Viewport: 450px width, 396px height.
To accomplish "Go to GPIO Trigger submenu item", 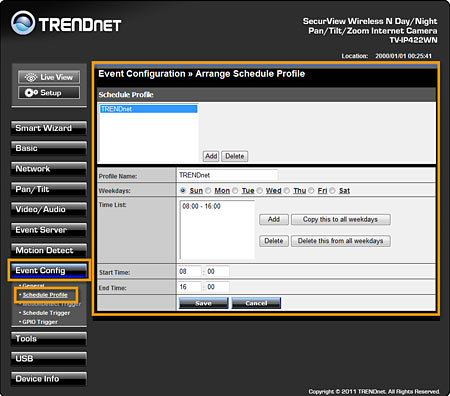I will coord(40,322).
